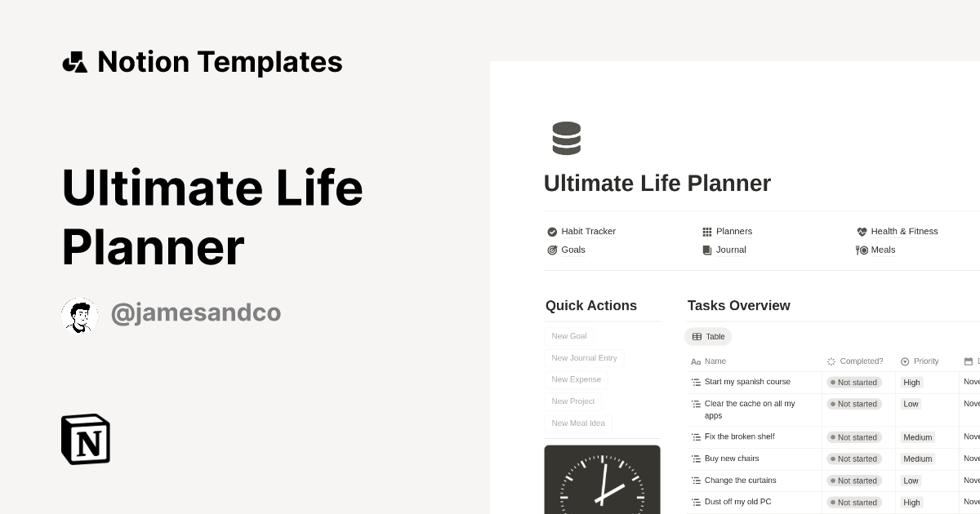Click the Health & Fitness heart icon
This screenshot has height=514, width=980.
(862, 231)
